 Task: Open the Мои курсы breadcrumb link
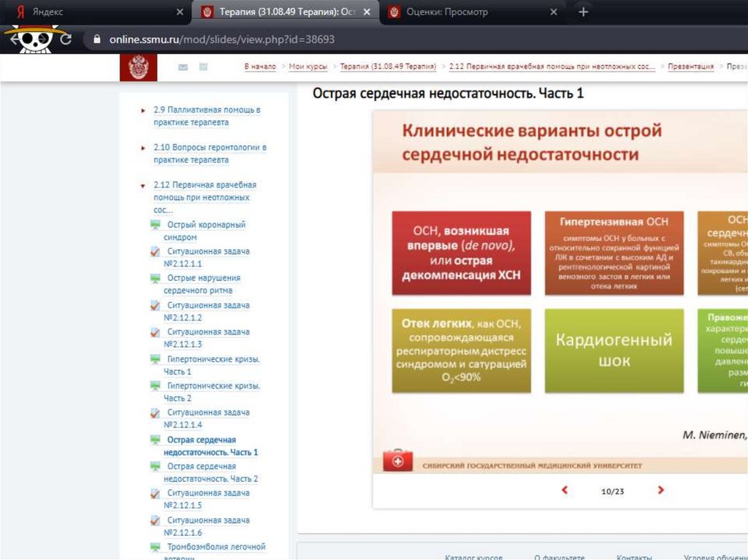[x=308, y=66]
